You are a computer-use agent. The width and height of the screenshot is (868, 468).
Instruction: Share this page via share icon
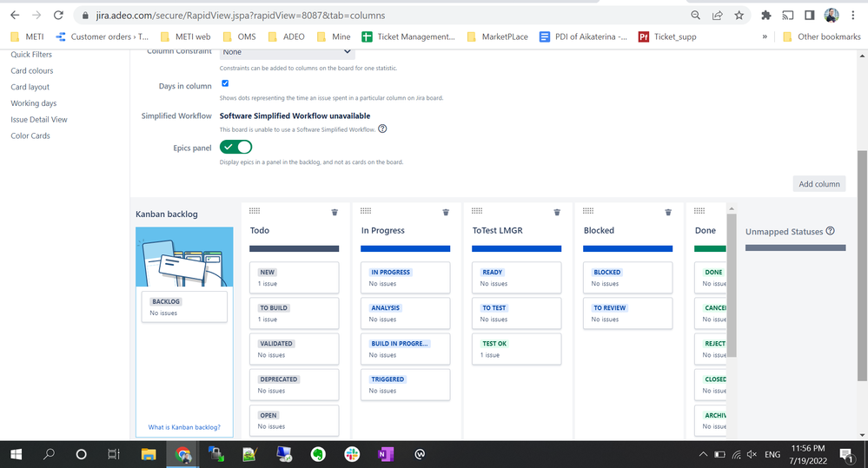pyautogui.click(x=718, y=16)
